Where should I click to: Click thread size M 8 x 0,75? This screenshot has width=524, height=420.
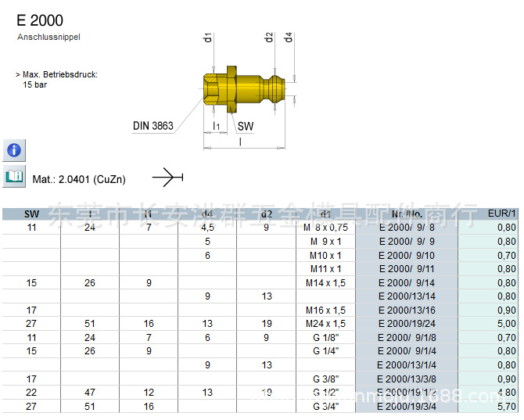[325, 228]
